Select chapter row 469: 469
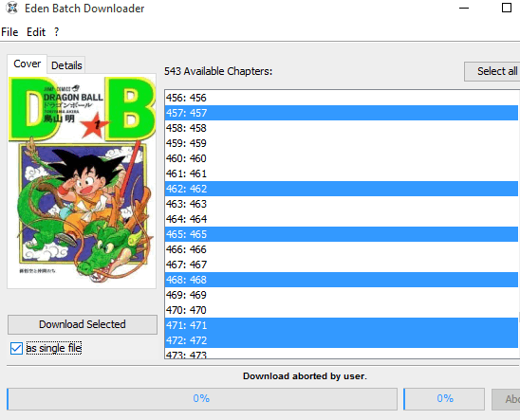Screen dimensions: 520x420 [342, 295]
